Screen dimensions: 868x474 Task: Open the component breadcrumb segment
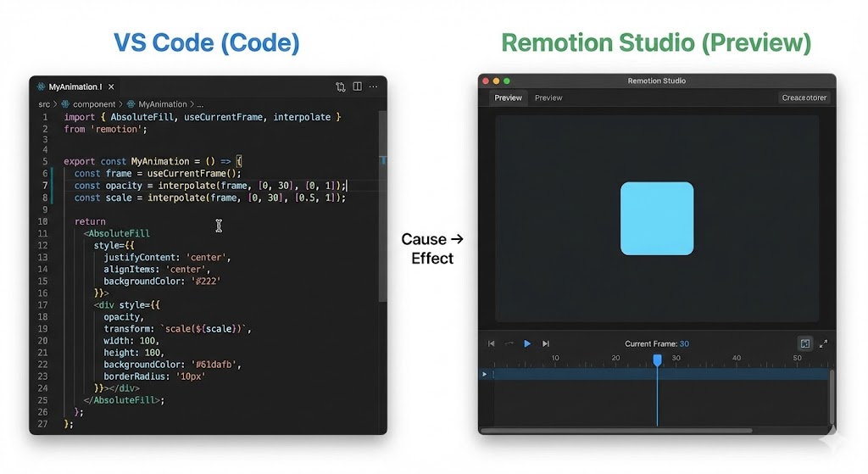(x=93, y=104)
